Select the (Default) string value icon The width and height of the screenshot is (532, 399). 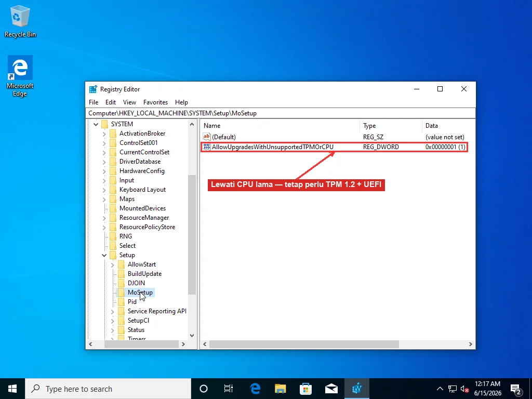[207, 137]
